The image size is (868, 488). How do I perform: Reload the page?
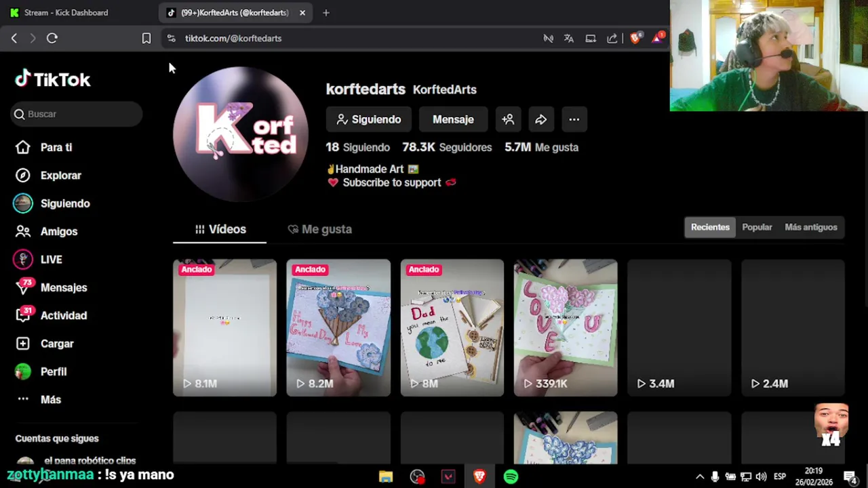tap(52, 38)
